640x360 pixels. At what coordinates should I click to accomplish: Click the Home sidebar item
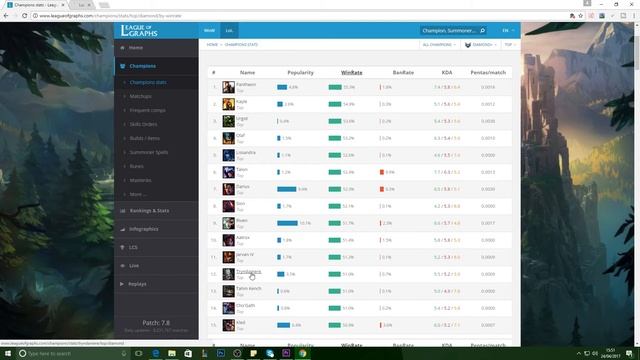point(156,48)
